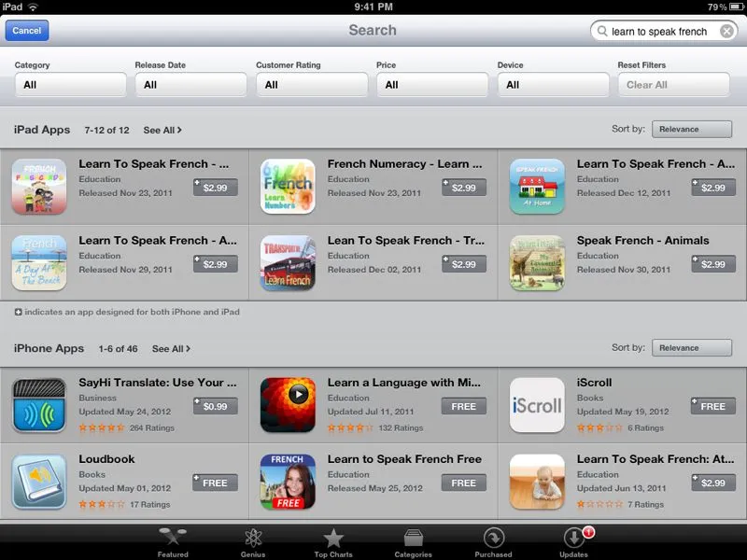747x560 pixels.
Task: Open the Price filter dropdown
Action: tap(432, 85)
